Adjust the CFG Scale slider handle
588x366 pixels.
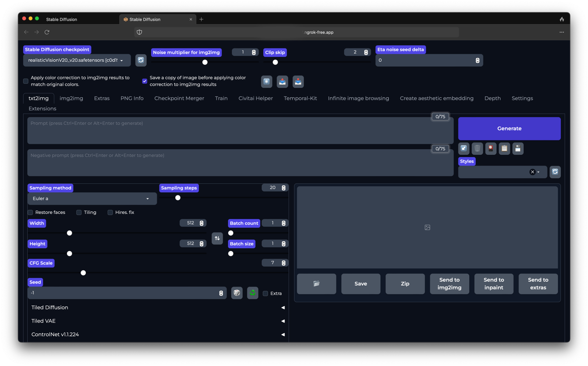83,273
